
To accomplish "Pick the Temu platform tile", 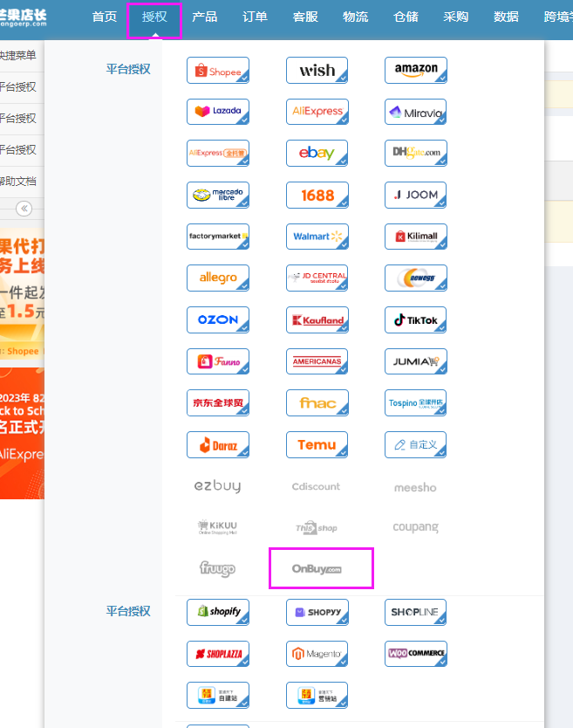I will [317, 445].
